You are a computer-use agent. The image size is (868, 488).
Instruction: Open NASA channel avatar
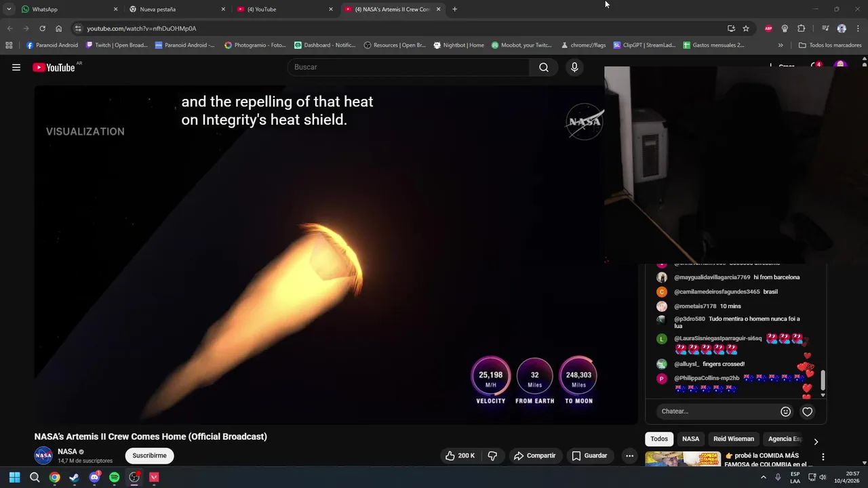point(43,455)
